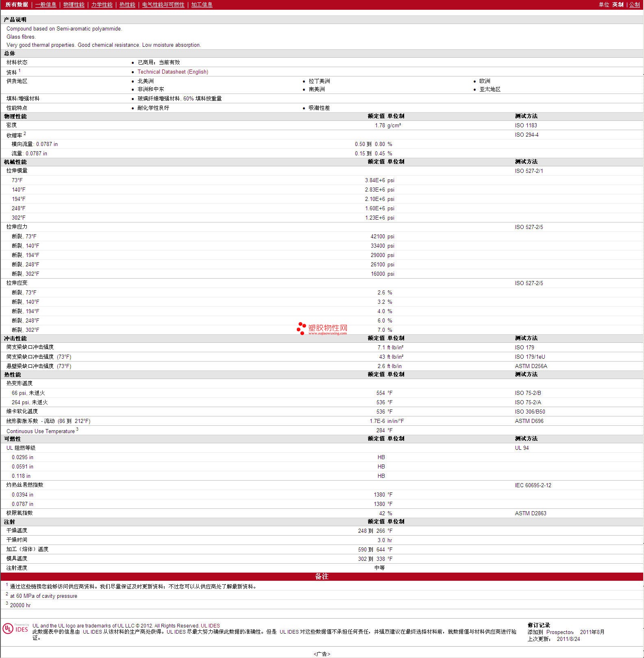Viewport: 644px width, 658px height.
Task: Click the UL IDES link after Rights Reserved
Action: tap(210, 625)
